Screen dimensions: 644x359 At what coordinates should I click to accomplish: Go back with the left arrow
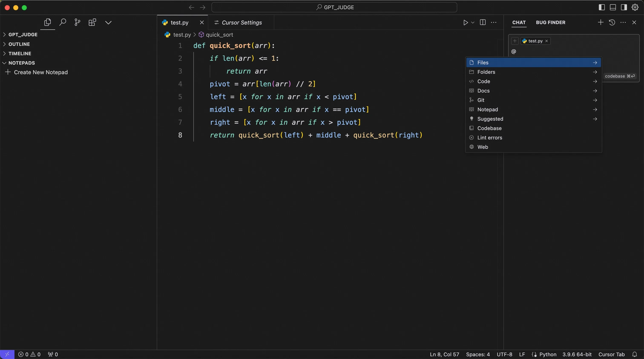tap(191, 7)
